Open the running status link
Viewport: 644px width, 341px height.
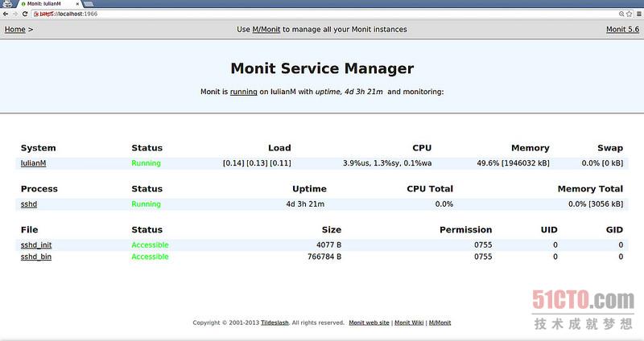(244, 92)
